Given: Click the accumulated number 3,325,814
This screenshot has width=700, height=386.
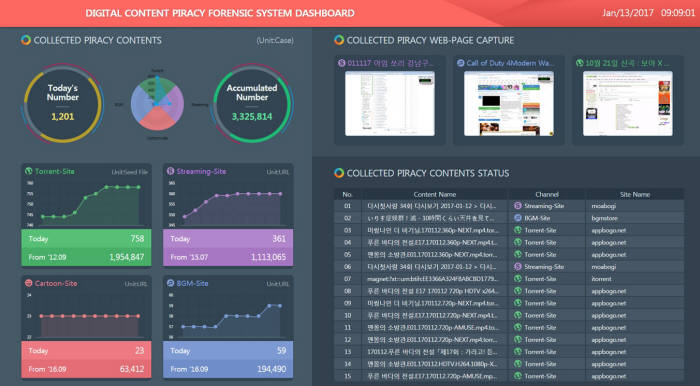Looking at the screenshot, I should [x=252, y=117].
